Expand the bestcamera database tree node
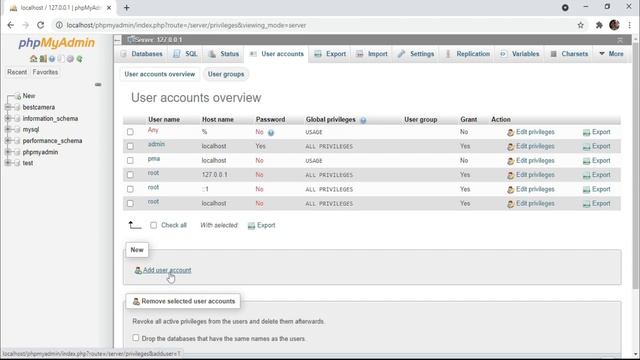 [x=7, y=107]
